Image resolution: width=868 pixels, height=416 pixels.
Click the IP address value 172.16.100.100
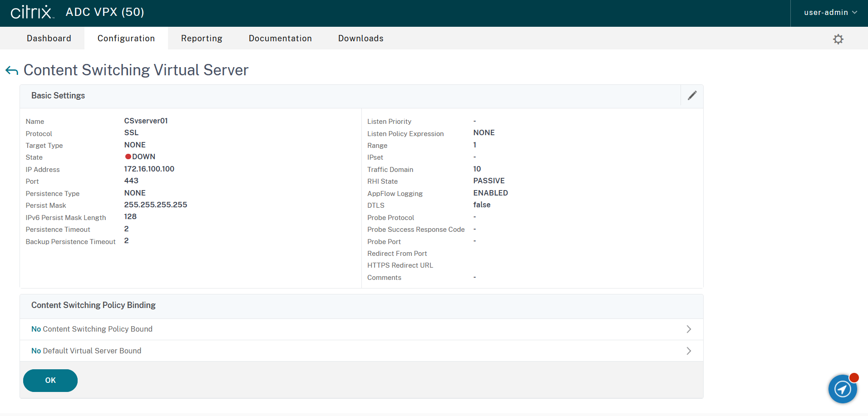149,169
